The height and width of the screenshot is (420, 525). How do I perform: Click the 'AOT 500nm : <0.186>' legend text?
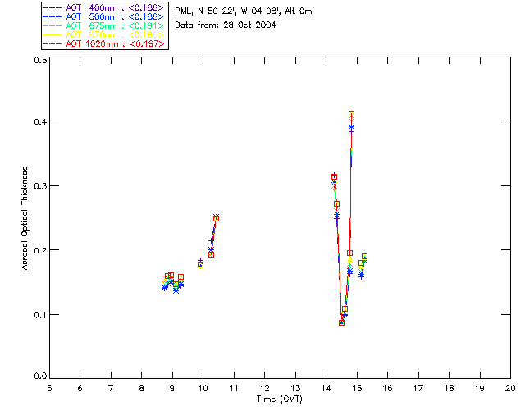pos(115,16)
